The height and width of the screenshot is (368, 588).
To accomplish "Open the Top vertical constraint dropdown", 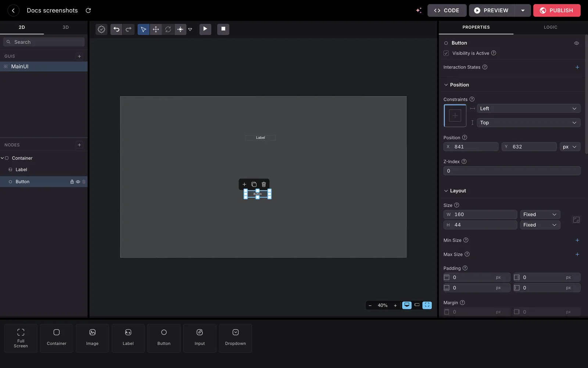I will 528,123.
